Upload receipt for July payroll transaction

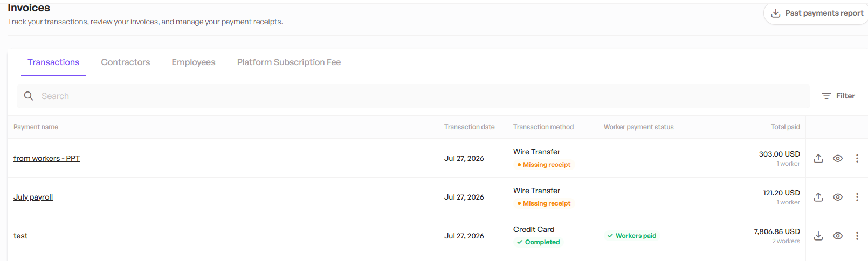(818, 197)
